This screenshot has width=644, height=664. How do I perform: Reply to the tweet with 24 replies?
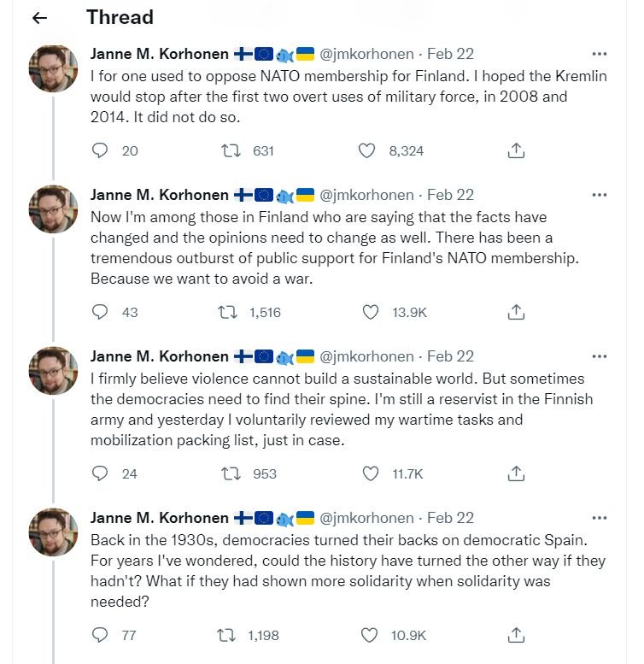[x=100, y=473]
